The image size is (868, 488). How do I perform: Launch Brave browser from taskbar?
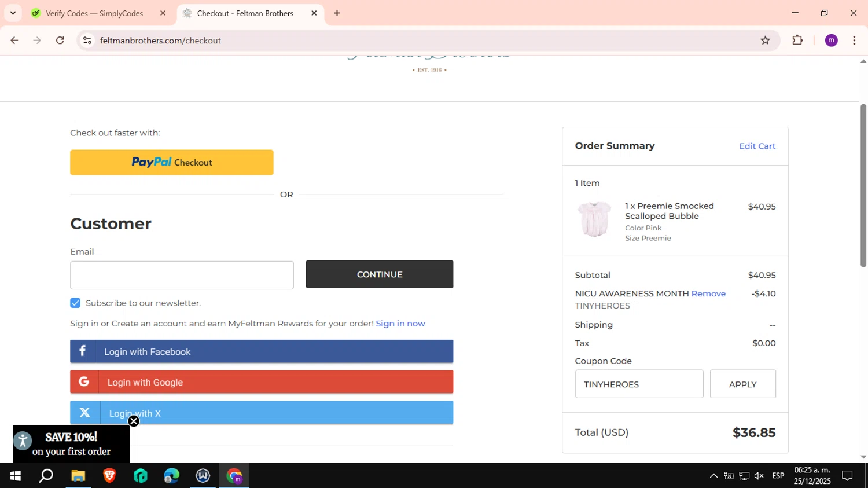coord(109,476)
